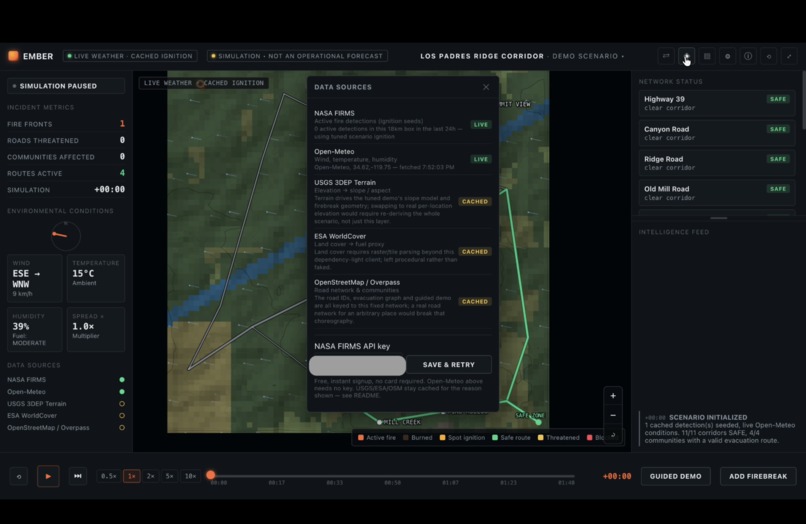Click the GUIDED DEMO button
Image resolution: width=806 pixels, height=524 pixels.
point(675,476)
